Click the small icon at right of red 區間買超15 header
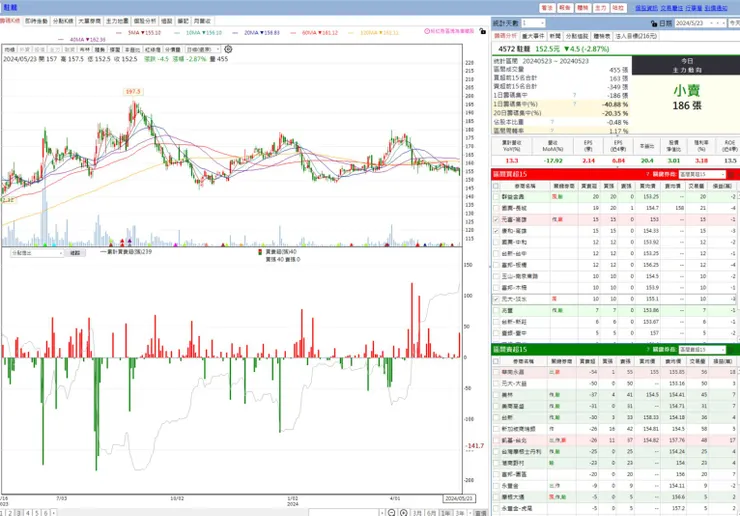 pos(731,174)
